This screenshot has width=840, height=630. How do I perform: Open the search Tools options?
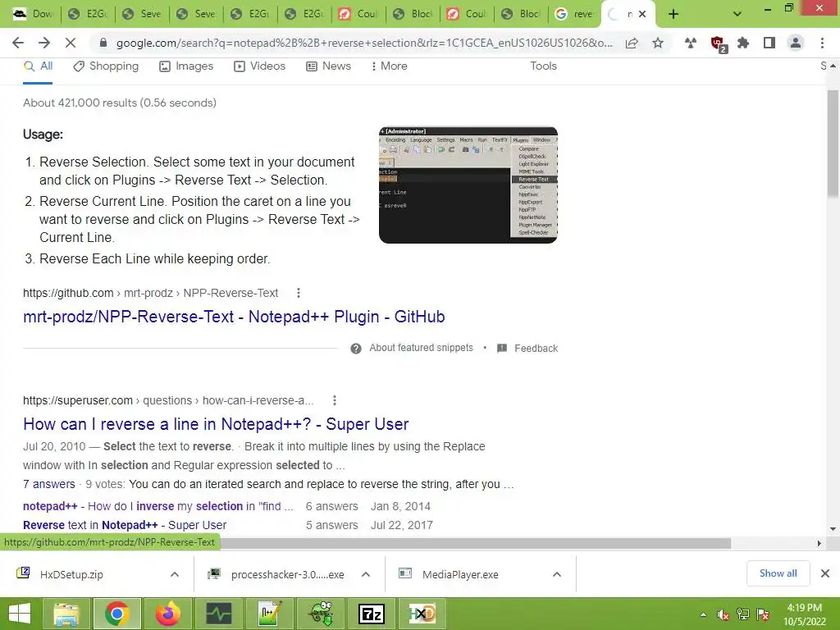tap(543, 66)
